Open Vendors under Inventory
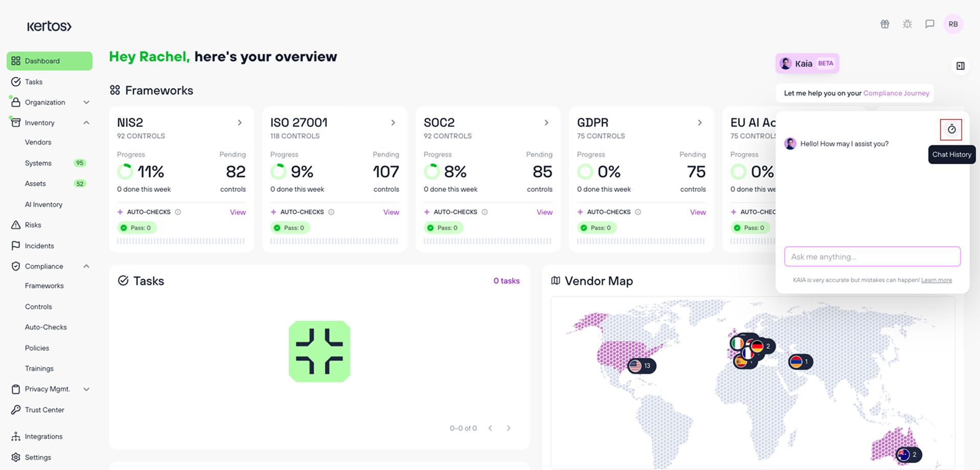This screenshot has width=980, height=470. [x=38, y=142]
